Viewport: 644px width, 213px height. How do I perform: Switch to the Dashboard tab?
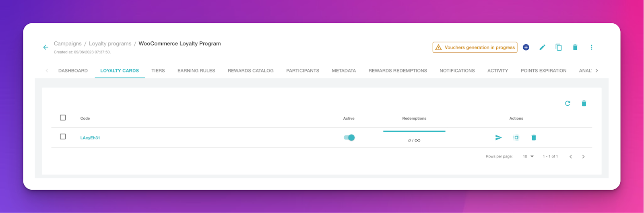[x=73, y=71]
